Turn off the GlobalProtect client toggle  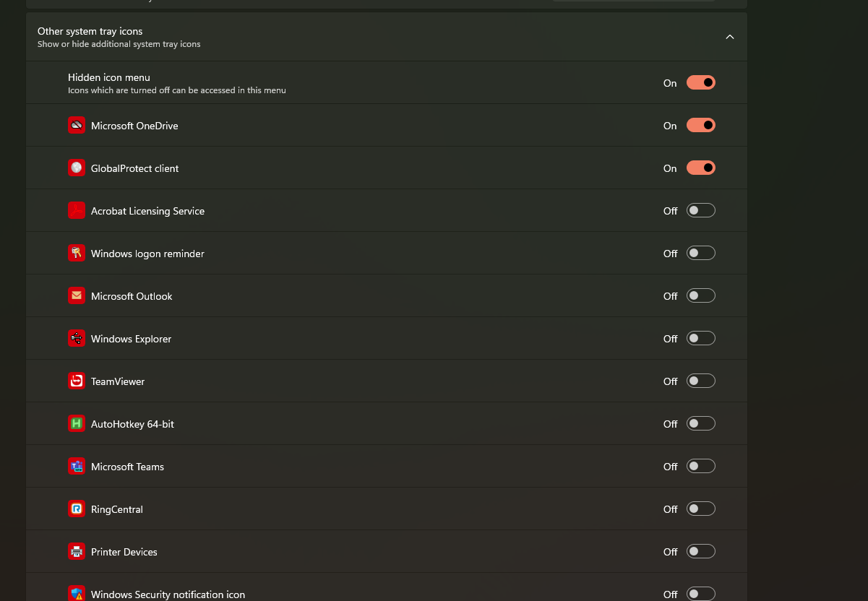pos(700,168)
